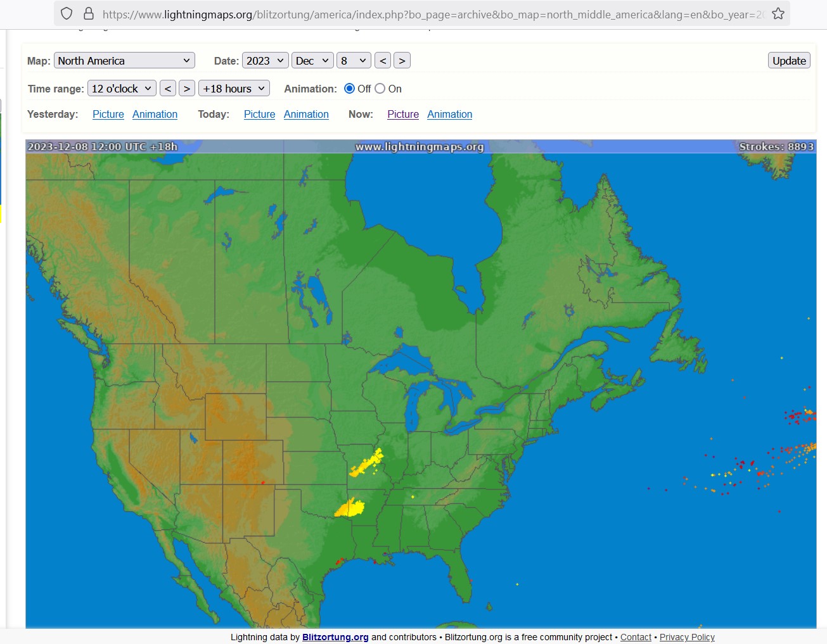Open the month Dec dropdown
The width and height of the screenshot is (827, 644).
312,61
